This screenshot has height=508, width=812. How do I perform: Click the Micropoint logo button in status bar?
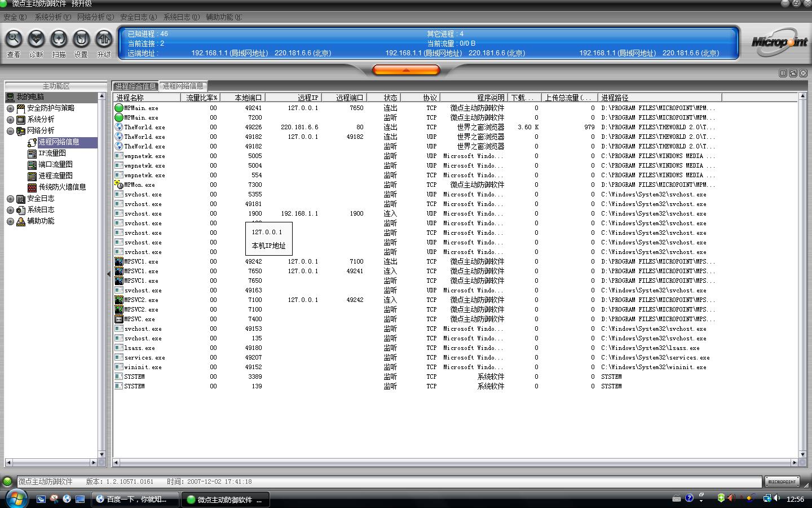(x=782, y=481)
